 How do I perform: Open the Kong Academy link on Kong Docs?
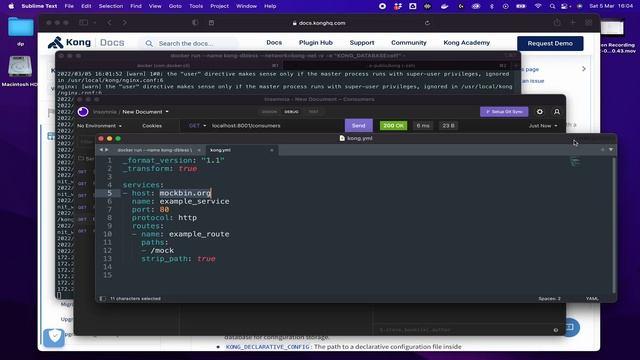467,42
